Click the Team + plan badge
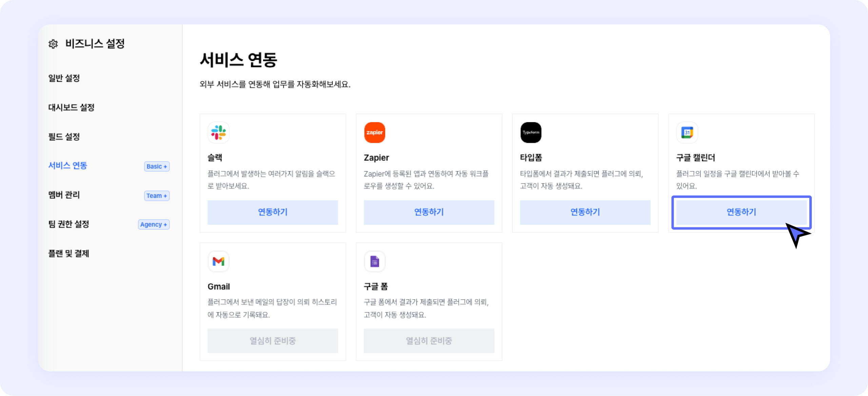Image resolution: width=868 pixels, height=396 pixels. 157,196
